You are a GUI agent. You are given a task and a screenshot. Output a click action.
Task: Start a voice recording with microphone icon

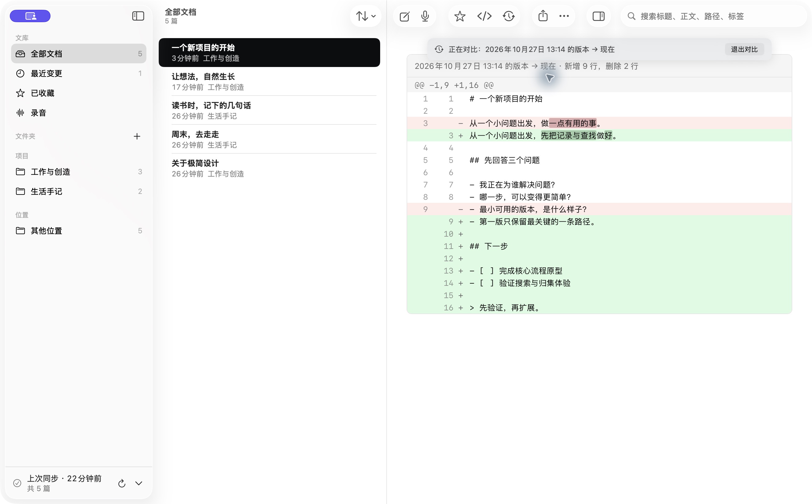[x=425, y=16]
